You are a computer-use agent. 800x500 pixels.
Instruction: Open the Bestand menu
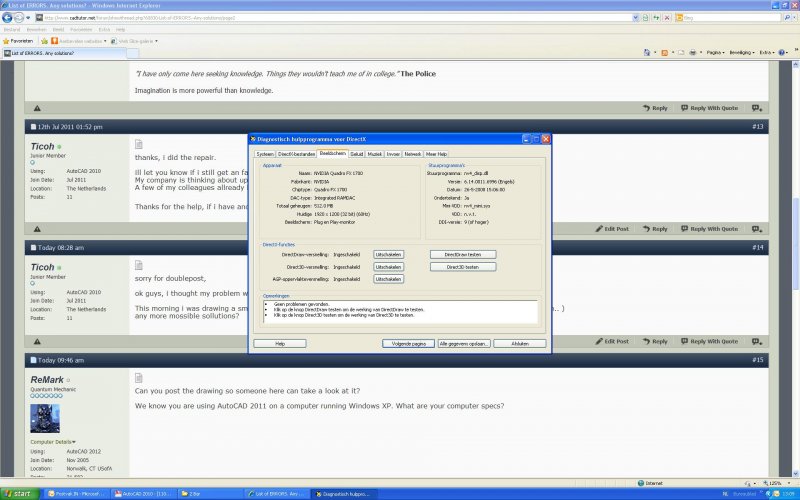tap(12, 30)
